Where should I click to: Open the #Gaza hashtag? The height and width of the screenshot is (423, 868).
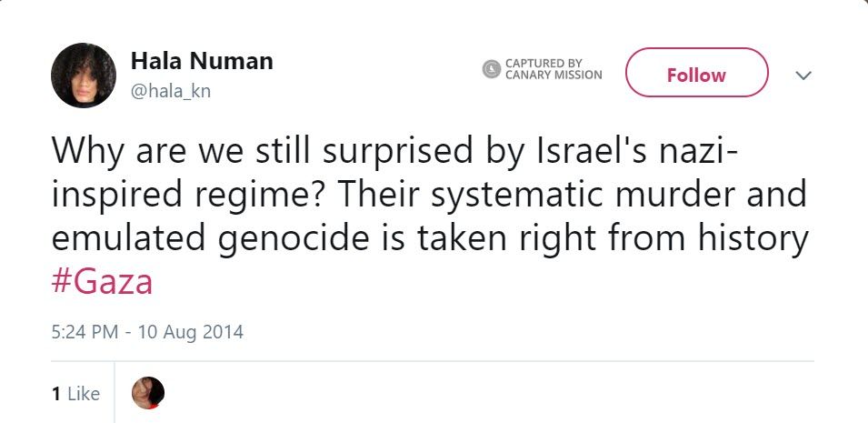102,283
